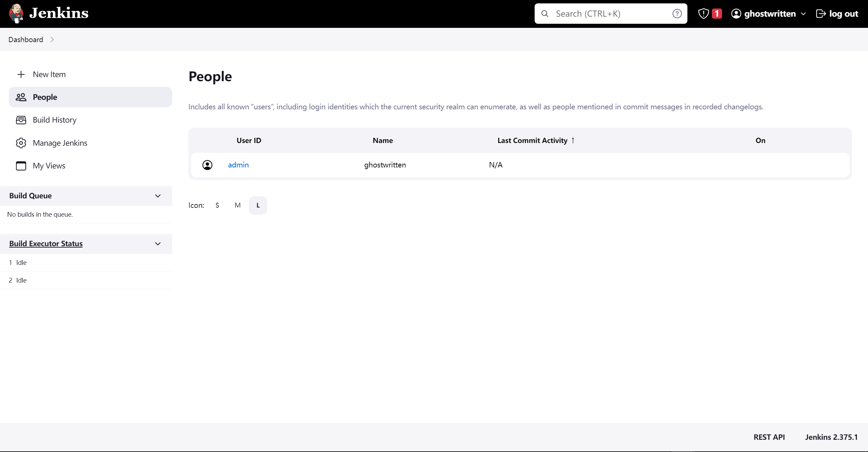Viewport: 868px width, 452px height.
Task: Click the People sidebar icon
Action: [21, 96]
